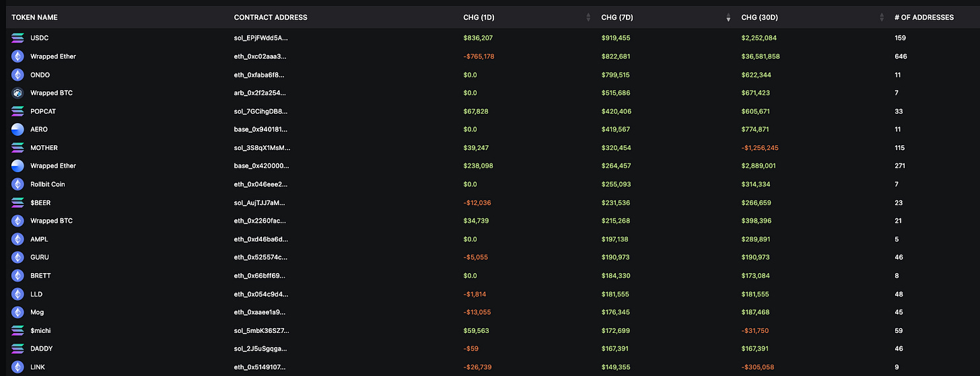This screenshot has width=980, height=376.
Task: Select the POPCAT token name
Action: click(x=42, y=111)
